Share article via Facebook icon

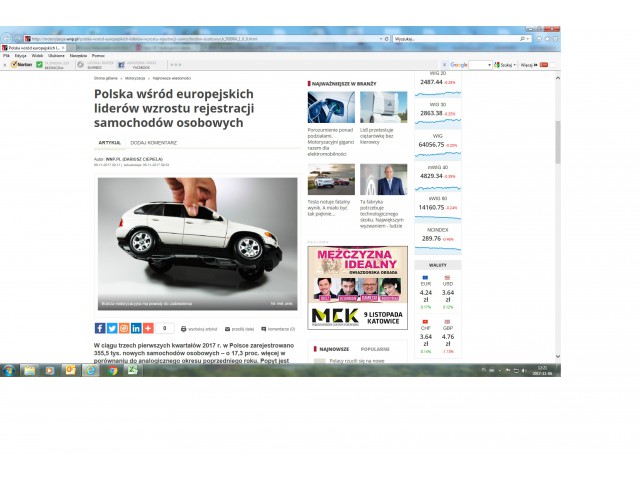click(x=99, y=328)
